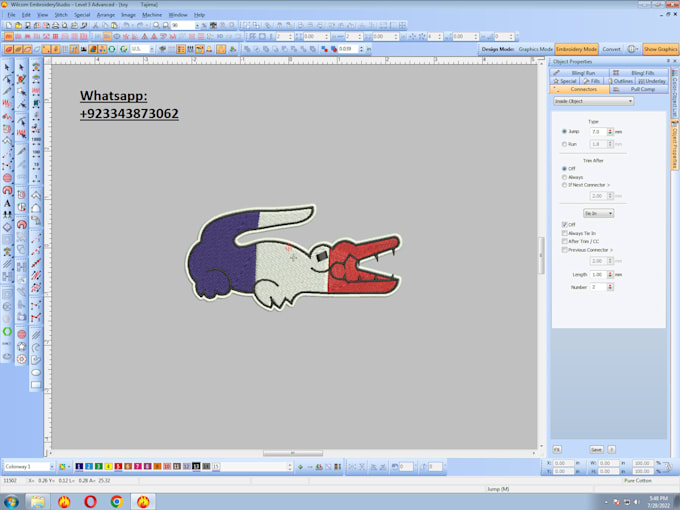Click the Show Graphics button
The width and height of the screenshot is (680, 510).
(x=660, y=49)
